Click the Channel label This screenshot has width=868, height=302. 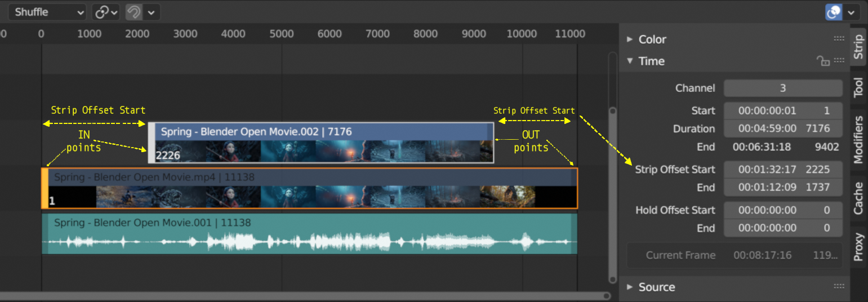(x=695, y=88)
